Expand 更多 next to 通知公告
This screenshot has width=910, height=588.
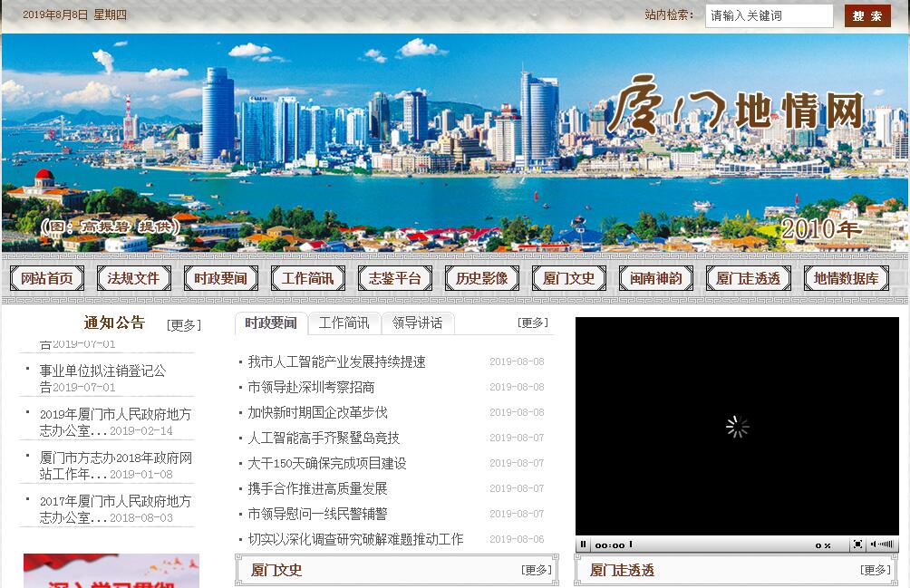click(184, 325)
